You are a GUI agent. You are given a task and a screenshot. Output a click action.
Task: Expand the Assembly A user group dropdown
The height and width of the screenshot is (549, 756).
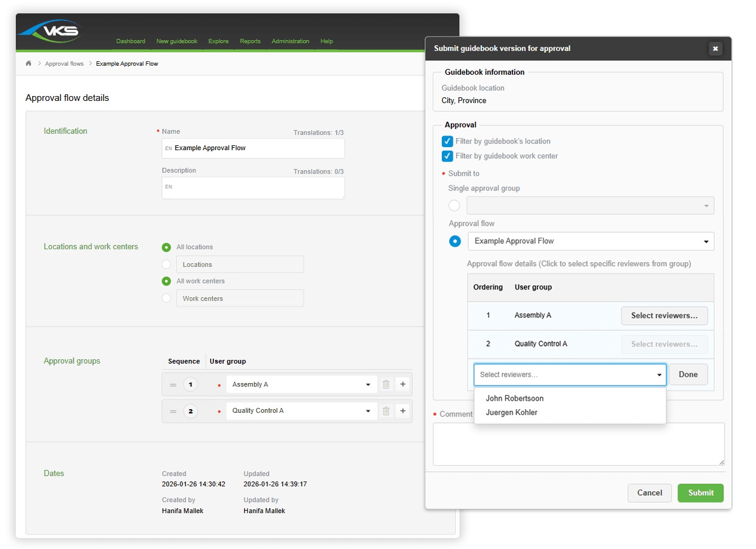click(301, 384)
